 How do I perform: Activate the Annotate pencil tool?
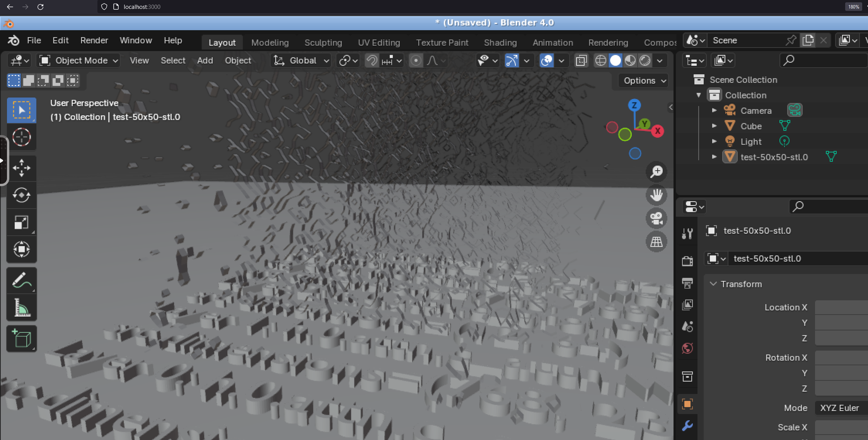(22, 281)
